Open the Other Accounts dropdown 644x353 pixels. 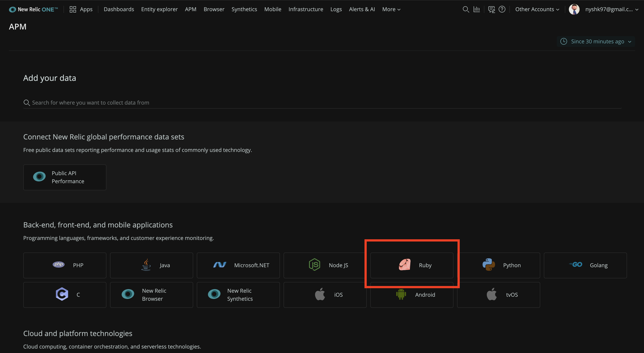pyautogui.click(x=537, y=9)
